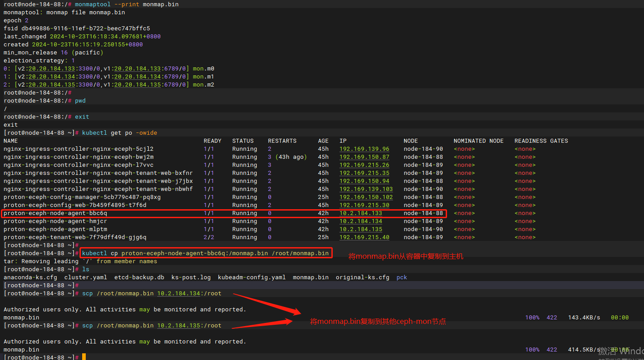Screen dimensions: 644x360
Task: Click pod nginx-eceph-tenant-web-bxfnr row name
Action: click(98, 173)
